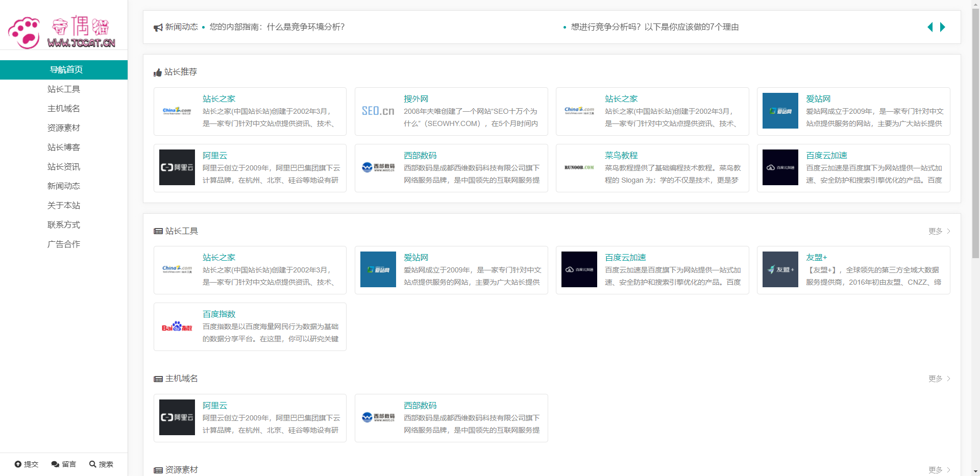Click the news megaphone icon
Viewport: 980px width, 476px height.
pyautogui.click(x=158, y=28)
